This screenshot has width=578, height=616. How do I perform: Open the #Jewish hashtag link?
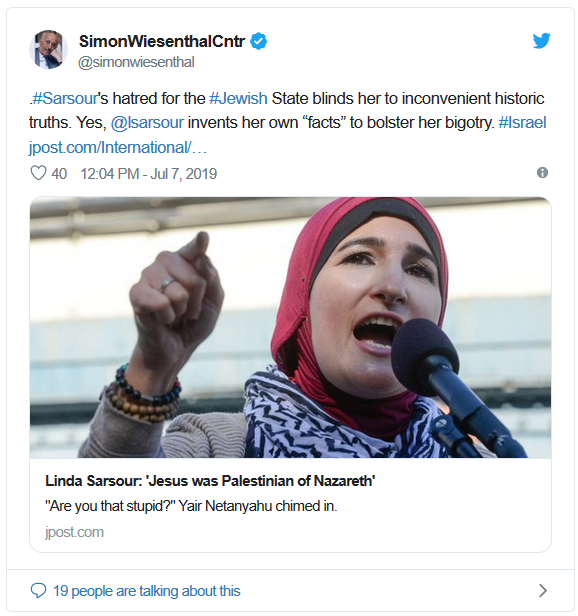(238, 98)
